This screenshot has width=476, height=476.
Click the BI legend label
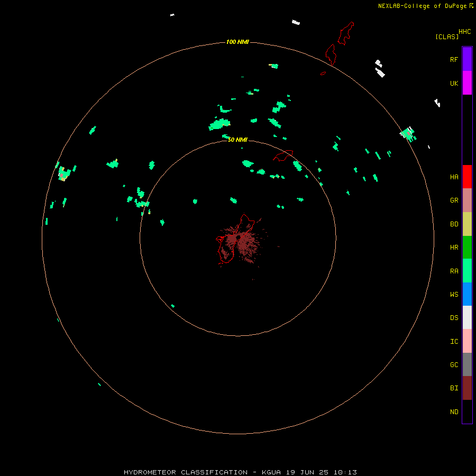pyautogui.click(x=454, y=388)
